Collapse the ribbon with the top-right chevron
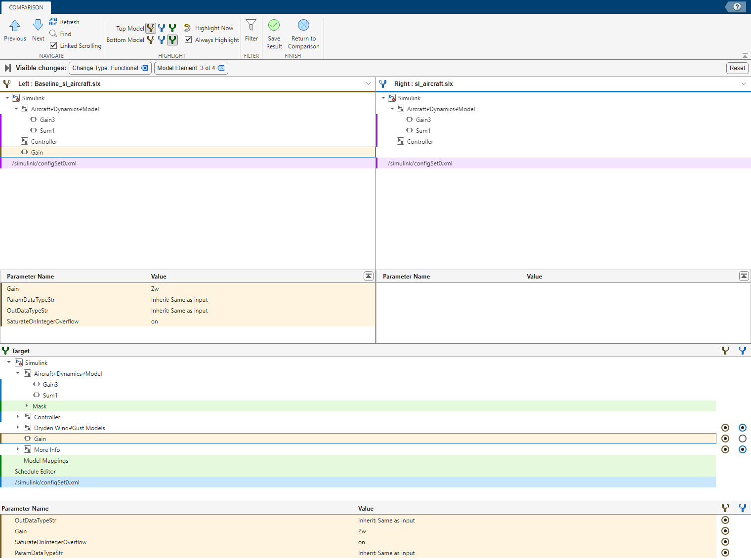 click(744, 55)
